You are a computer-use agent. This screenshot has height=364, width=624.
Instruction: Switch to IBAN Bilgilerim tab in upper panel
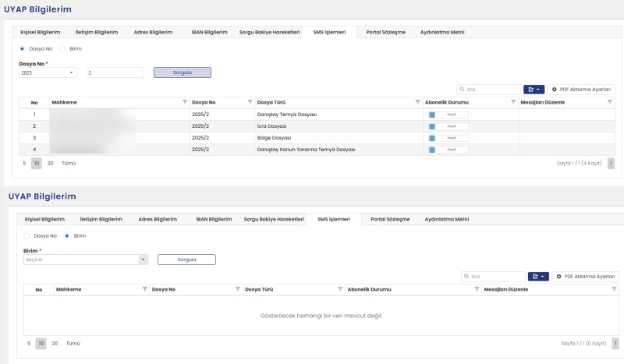(x=209, y=32)
